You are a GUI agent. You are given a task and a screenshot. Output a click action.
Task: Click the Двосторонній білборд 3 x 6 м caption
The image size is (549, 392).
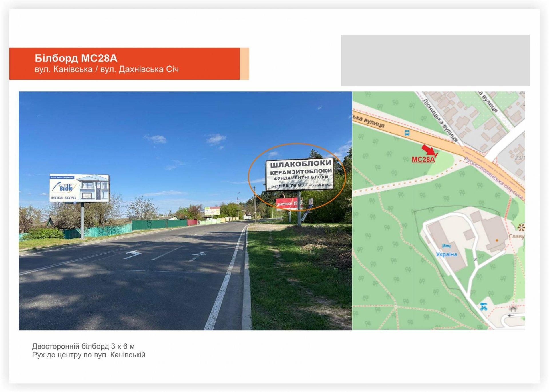click(83, 347)
